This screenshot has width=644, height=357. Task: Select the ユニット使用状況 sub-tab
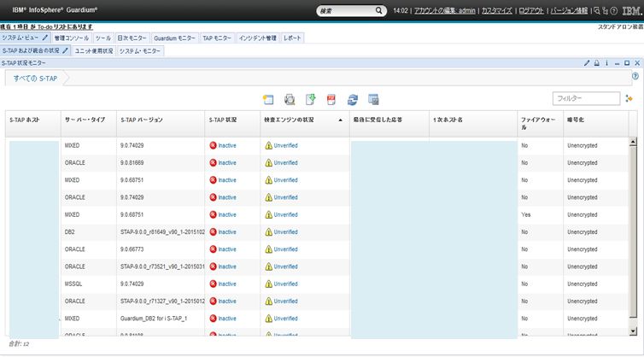[93, 50]
